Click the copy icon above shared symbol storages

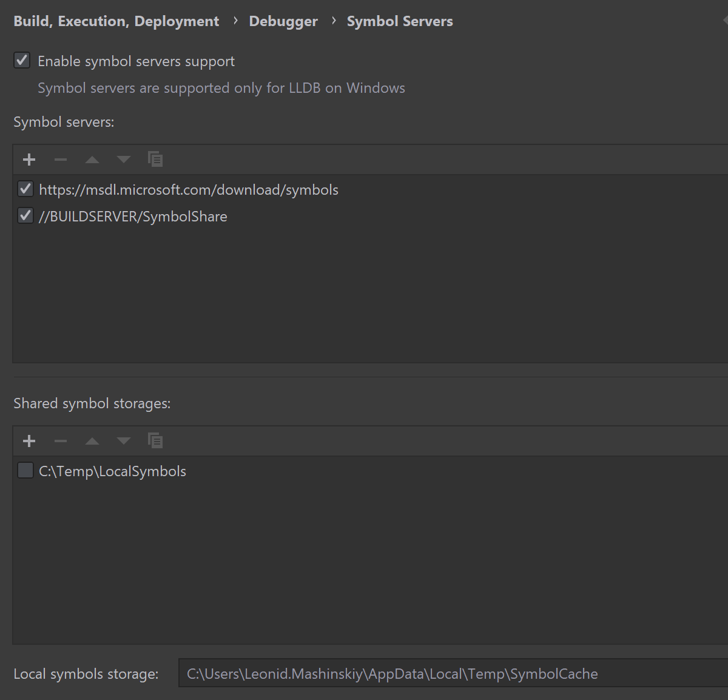click(x=155, y=440)
